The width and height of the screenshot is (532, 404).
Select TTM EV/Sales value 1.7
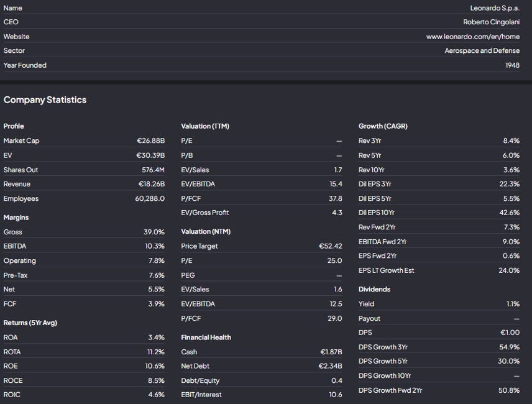[x=338, y=170]
